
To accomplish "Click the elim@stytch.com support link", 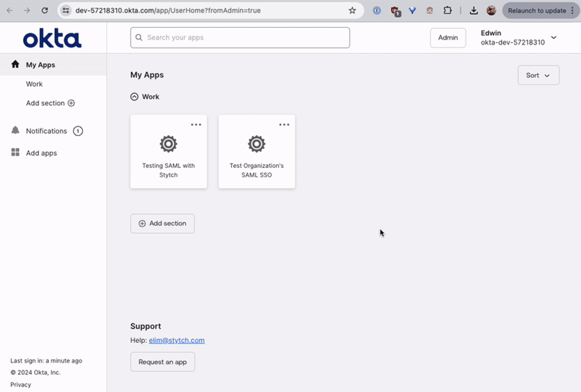I will (x=177, y=340).
